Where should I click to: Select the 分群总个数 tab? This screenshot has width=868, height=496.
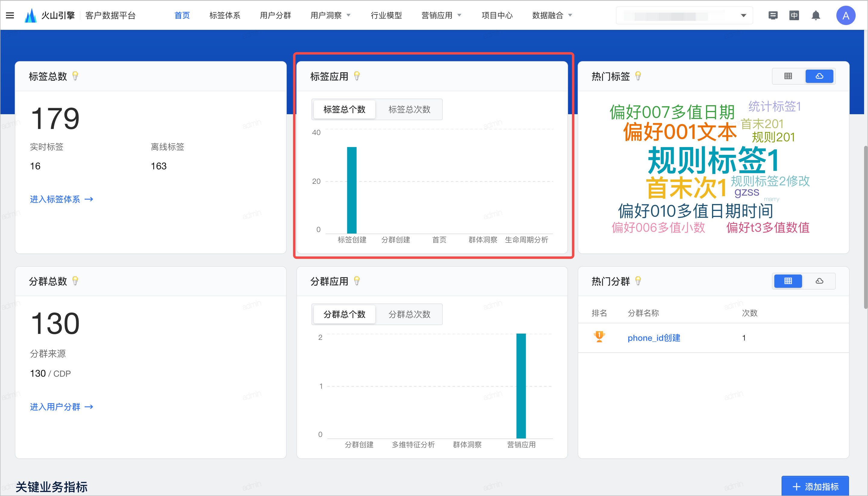[x=344, y=314]
